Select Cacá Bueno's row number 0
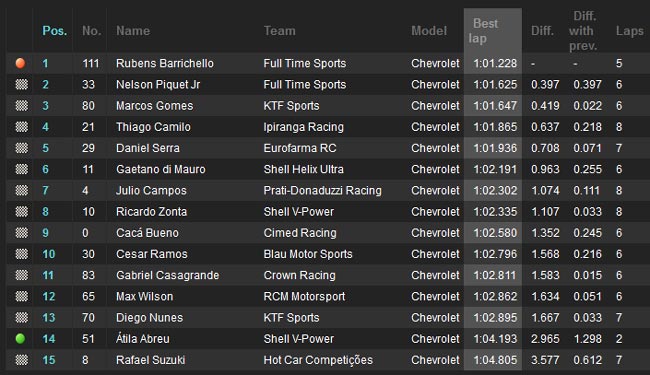Image resolution: width=650 pixels, height=375 pixels. (85, 233)
